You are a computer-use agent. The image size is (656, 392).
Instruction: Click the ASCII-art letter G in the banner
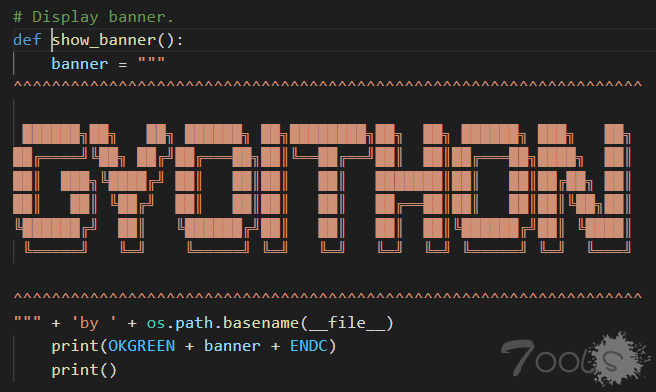click(55, 188)
